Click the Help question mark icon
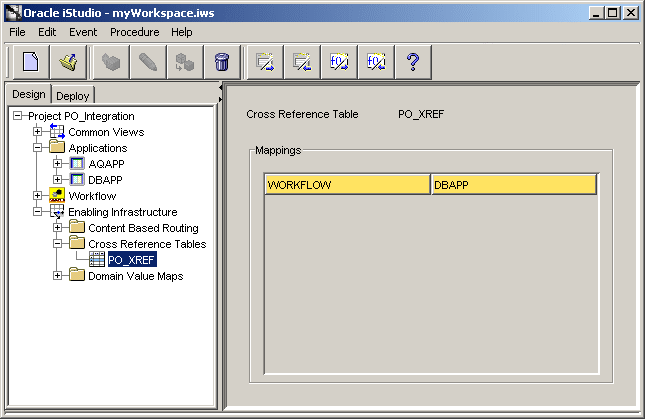Screen dimensions: 645x419 (413, 62)
